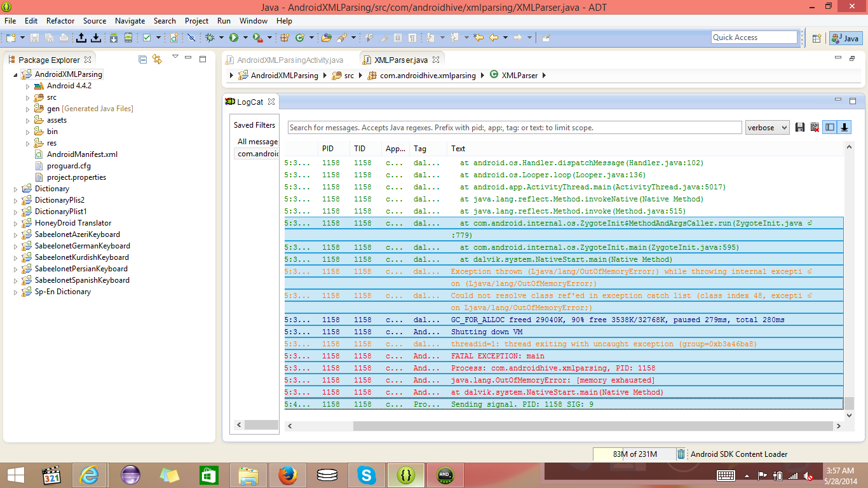
Task: Click Collapse All in Package Explorer
Action: (x=142, y=60)
